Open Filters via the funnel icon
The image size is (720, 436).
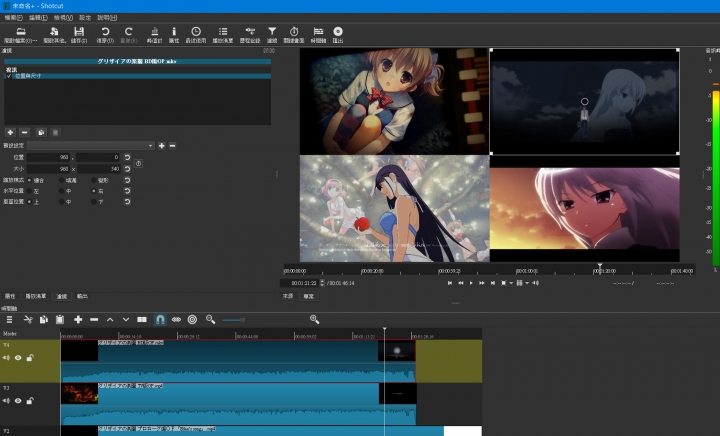(272, 32)
